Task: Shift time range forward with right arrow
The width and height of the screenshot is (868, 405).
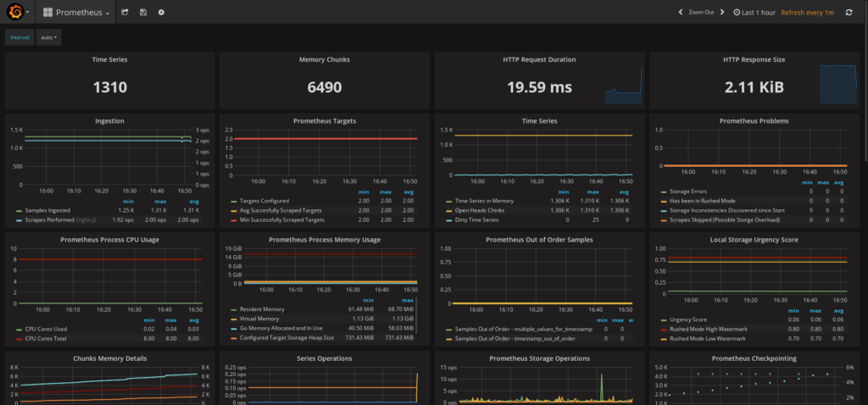Action: point(722,12)
